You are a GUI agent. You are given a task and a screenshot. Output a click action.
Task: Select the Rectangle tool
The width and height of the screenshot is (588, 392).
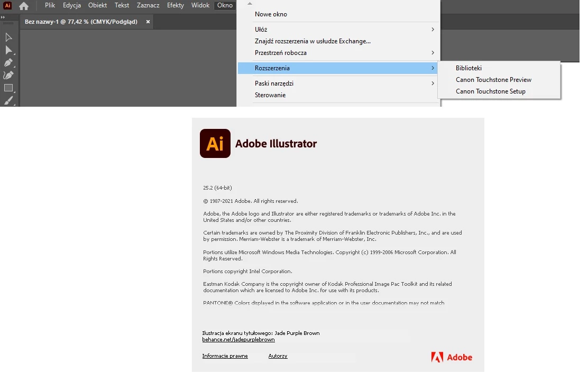(x=8, y=88)
